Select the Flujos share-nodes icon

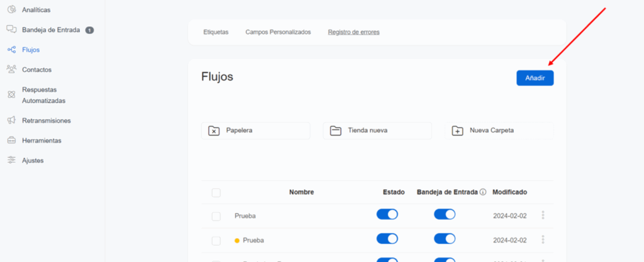click(x=11, y=50)
